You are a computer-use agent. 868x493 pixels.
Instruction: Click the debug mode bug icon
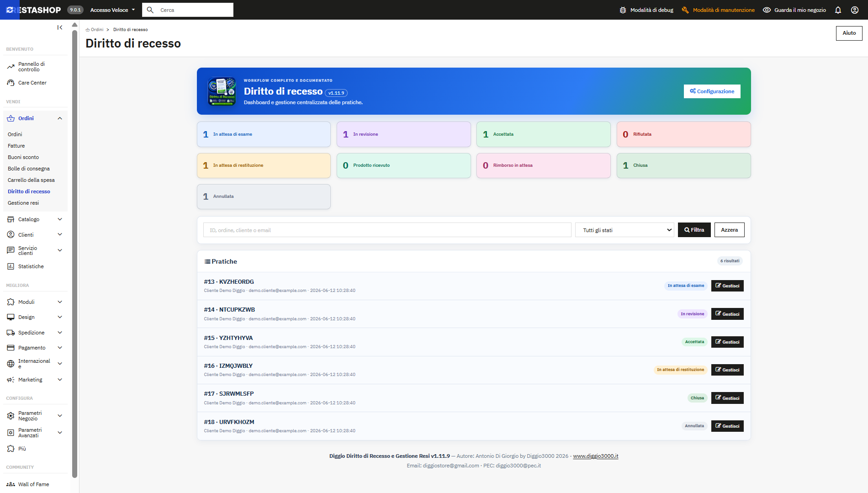(x=623, y=10)
